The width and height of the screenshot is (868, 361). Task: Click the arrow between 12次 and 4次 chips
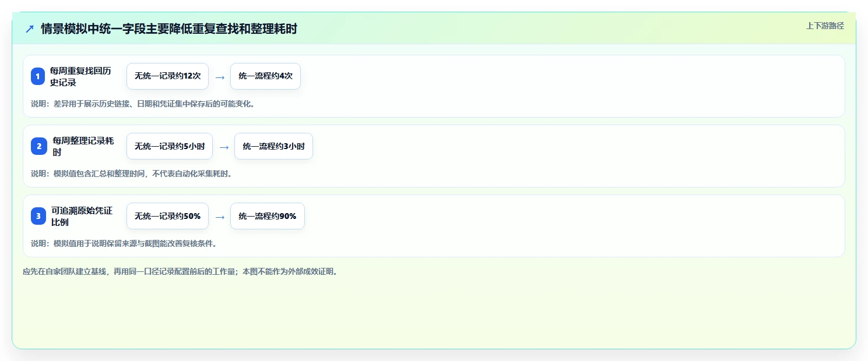220,77
